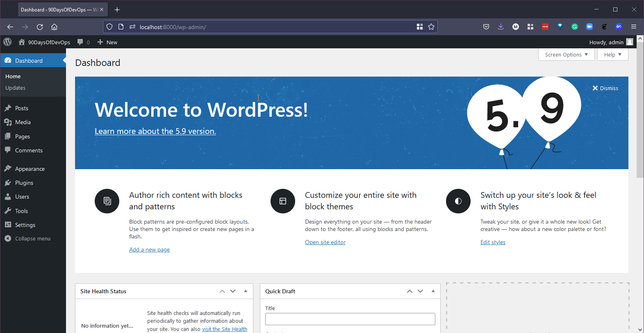The image size is (644, 333).
Task: Toggle the Quick Draft panel closed
Action: click(x=433, y=291)
